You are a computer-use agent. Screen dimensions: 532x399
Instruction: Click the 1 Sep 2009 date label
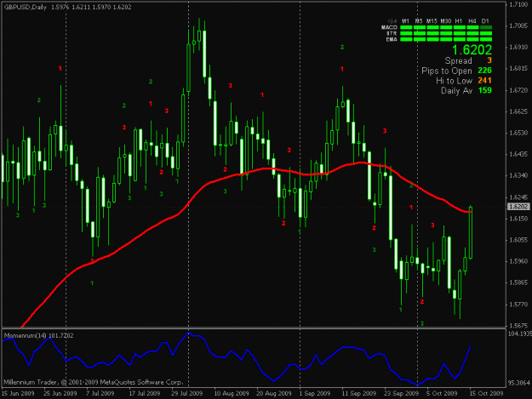click(314, 393)
